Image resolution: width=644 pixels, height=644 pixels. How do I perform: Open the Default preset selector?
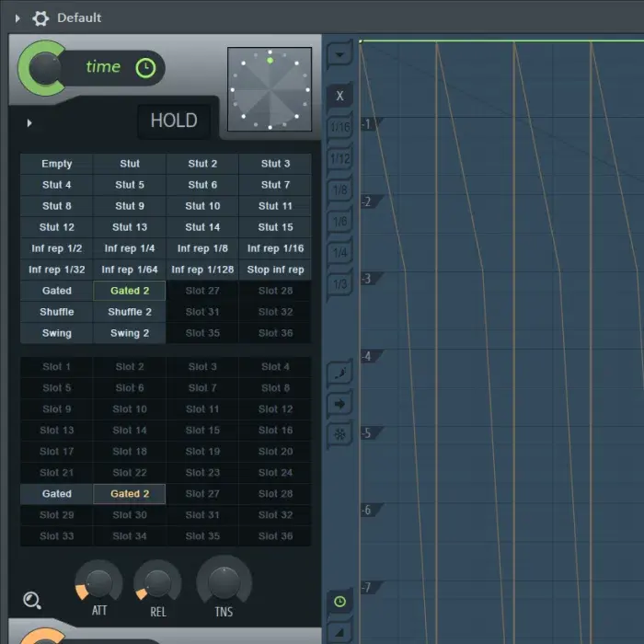79,17
